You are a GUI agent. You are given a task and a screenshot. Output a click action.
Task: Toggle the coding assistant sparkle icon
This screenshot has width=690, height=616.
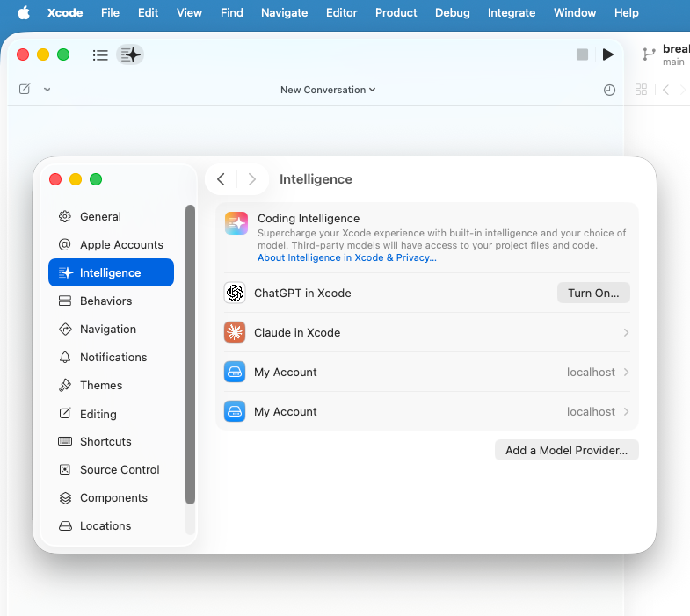click(x=130, y=55)
